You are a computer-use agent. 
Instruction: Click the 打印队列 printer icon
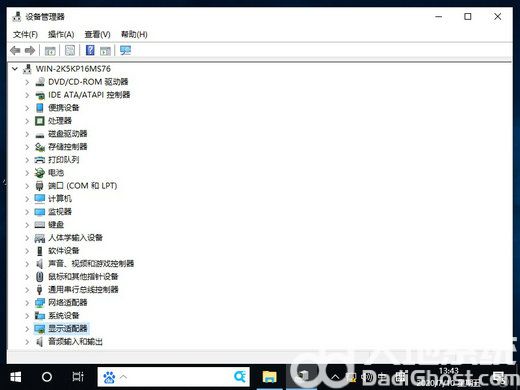pyautogui.click(x=40, y=160)
